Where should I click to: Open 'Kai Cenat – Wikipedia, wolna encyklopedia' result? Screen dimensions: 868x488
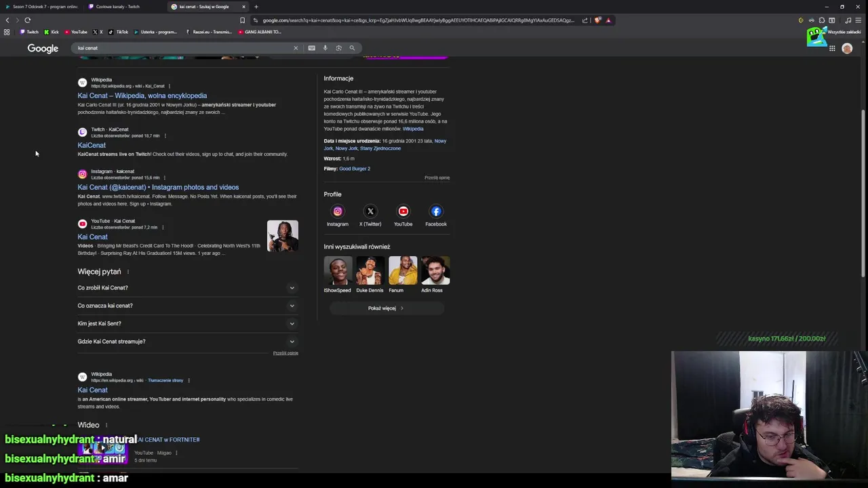tap(142, 96)
